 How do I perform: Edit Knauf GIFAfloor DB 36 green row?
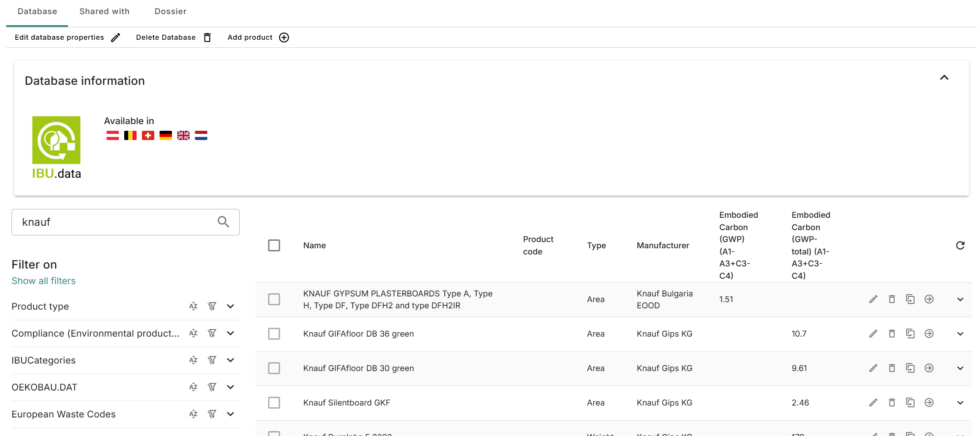pos(873,334)
